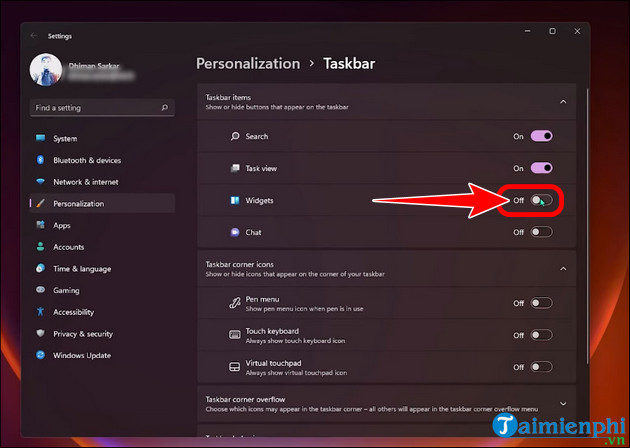The width and height of the screenshot is (630, 448).
Task: Navigate to Windows Update
Action: click(102, 355)
